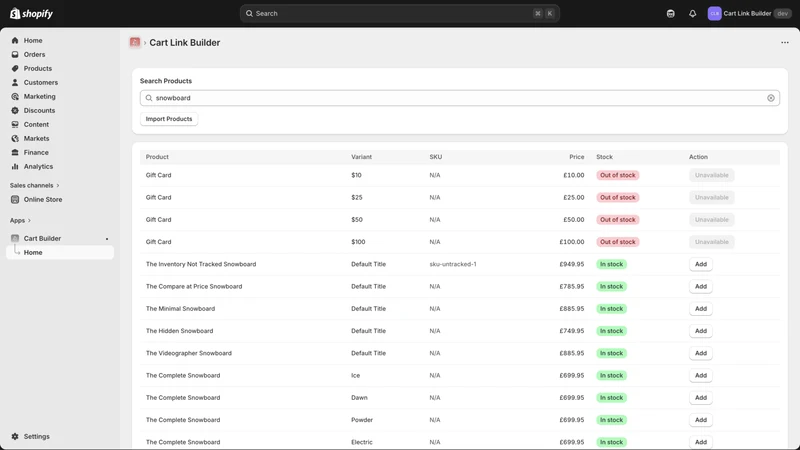Viewport: 800px width, 450px height.
Task: Click the Search Products input field
Action: 460,98
